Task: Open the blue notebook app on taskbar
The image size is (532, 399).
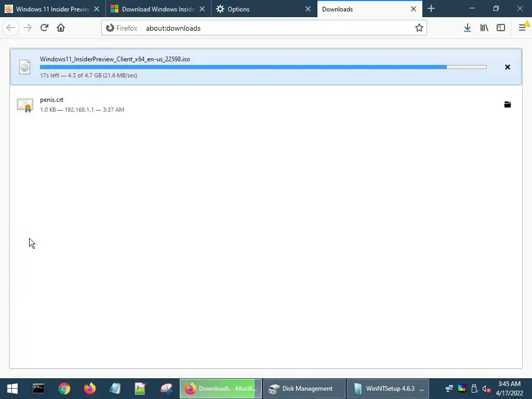Action: point(115,389)
